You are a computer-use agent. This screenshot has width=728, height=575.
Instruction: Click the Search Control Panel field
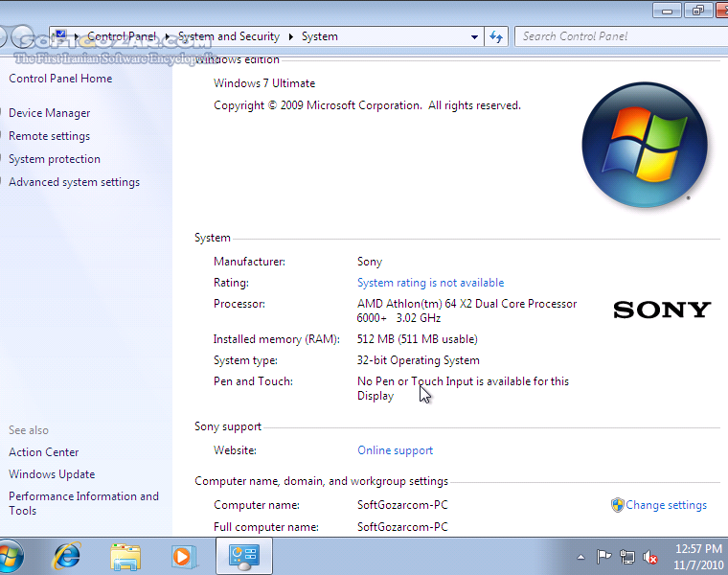pyautogui.click(x=622, y=36)
